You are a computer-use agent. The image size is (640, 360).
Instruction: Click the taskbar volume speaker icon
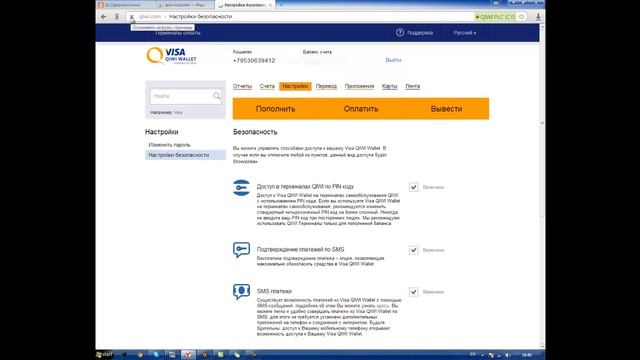tap(508, 355)
